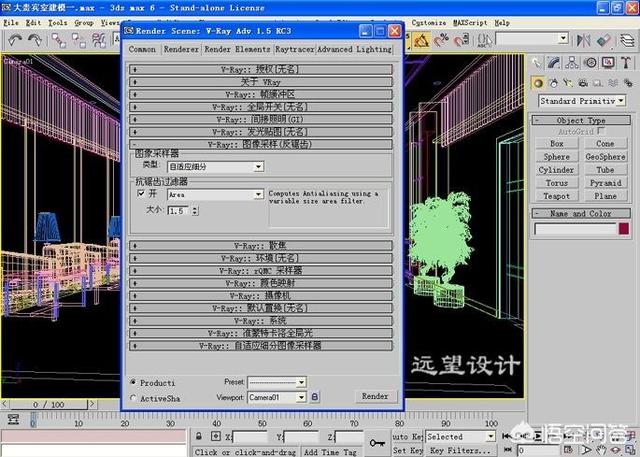Click the large Set Keys key icon
The width and height of the screenshot is (640, 457).
377,442
